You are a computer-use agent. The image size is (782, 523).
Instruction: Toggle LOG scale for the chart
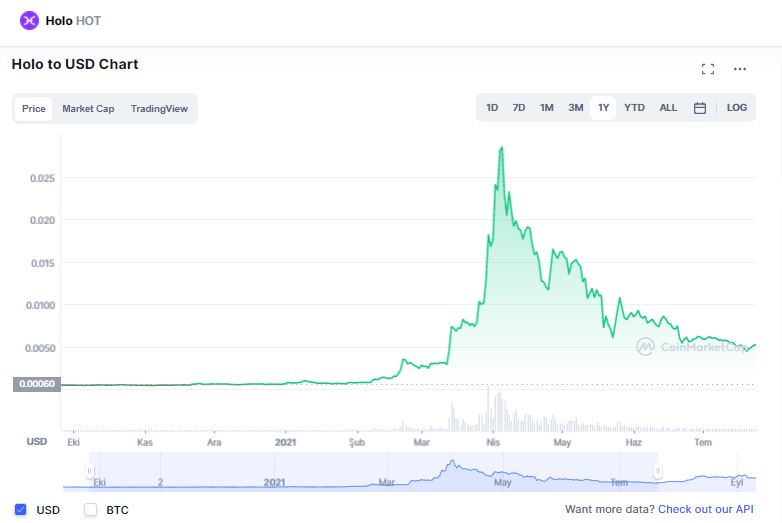click(737, 108)
